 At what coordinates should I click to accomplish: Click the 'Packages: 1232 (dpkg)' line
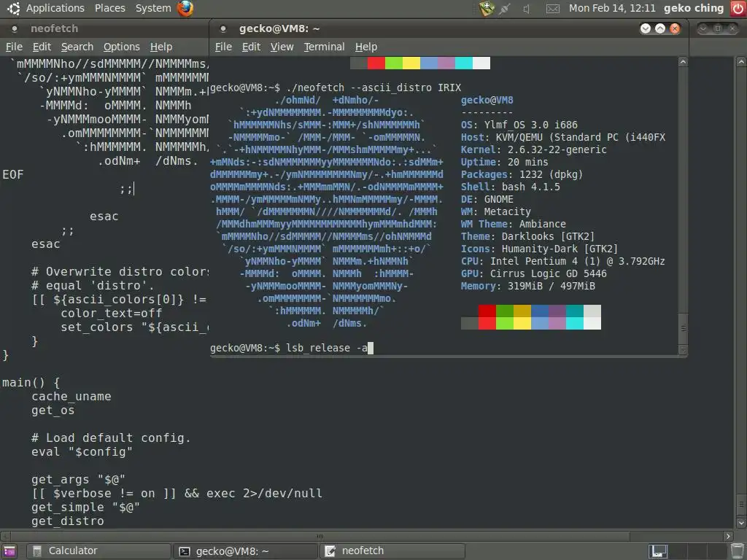pos(522,174)
